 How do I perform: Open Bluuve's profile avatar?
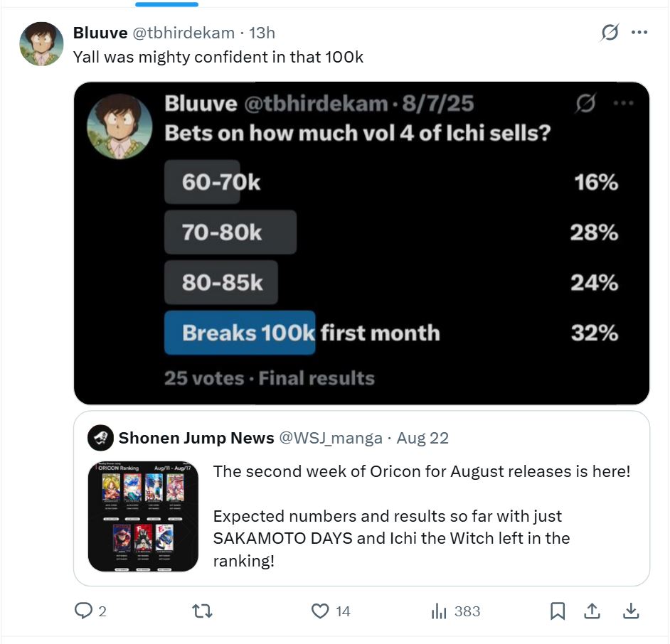click(41, 43)
